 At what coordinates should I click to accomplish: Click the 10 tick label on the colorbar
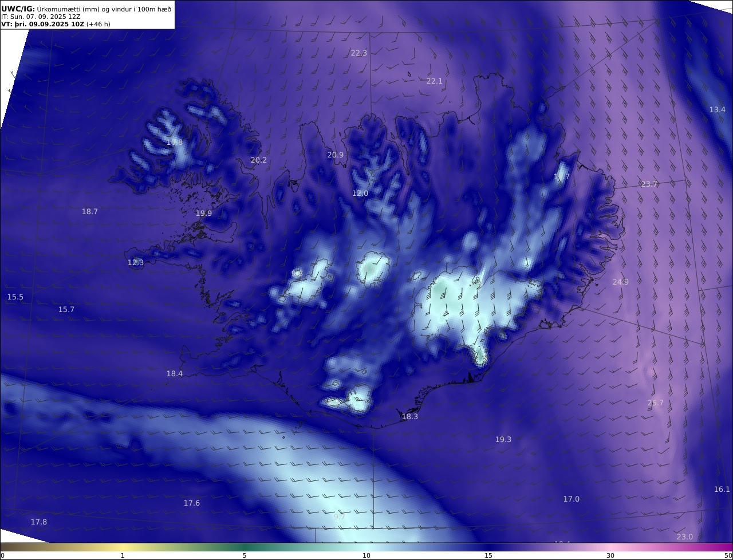(366, 556)
